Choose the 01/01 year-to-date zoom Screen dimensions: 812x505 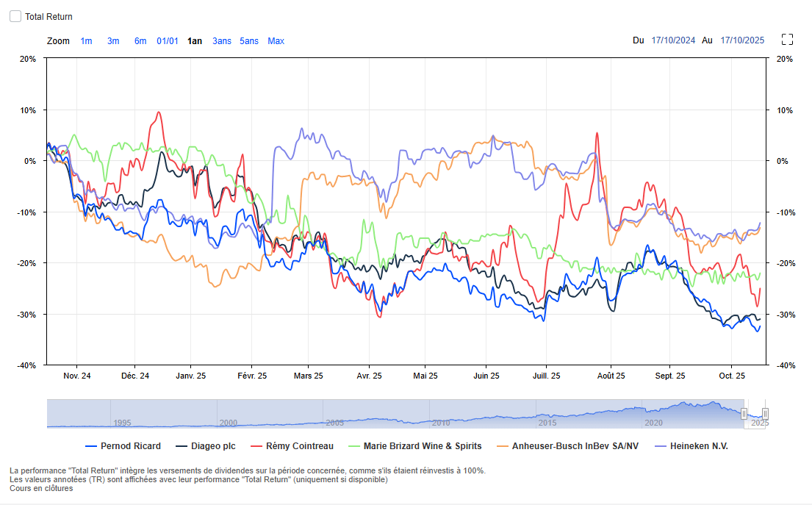click(168, 41)
